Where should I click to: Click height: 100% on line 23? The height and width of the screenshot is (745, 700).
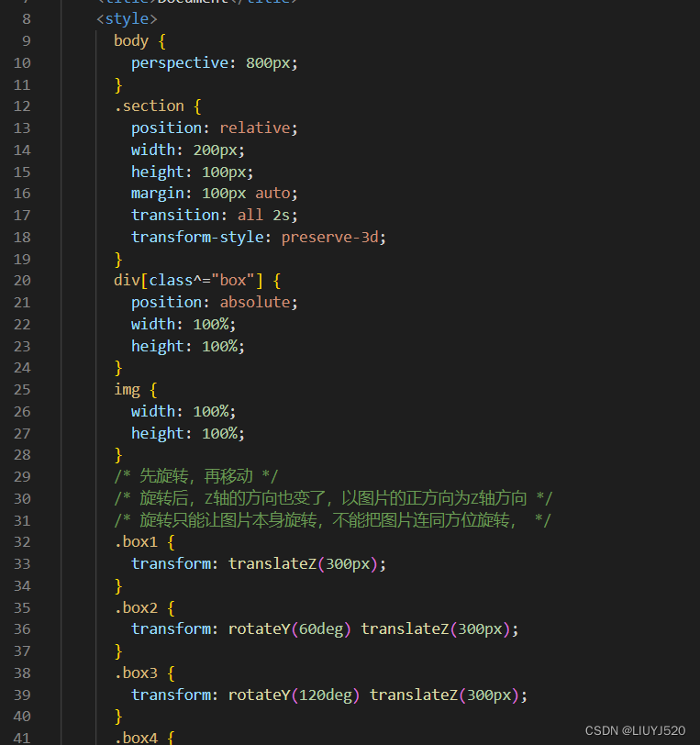point(188,346)
